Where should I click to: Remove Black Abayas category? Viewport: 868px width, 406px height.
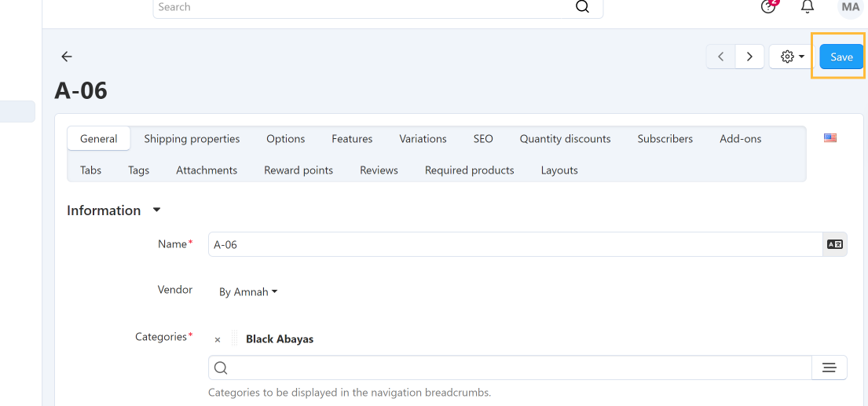pos(218,339)
